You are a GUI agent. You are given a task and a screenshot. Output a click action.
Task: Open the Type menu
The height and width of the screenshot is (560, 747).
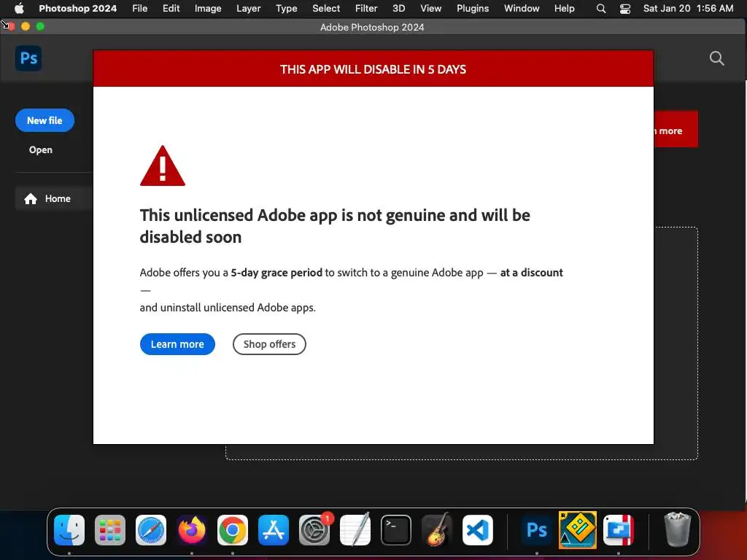pos(286,9)
